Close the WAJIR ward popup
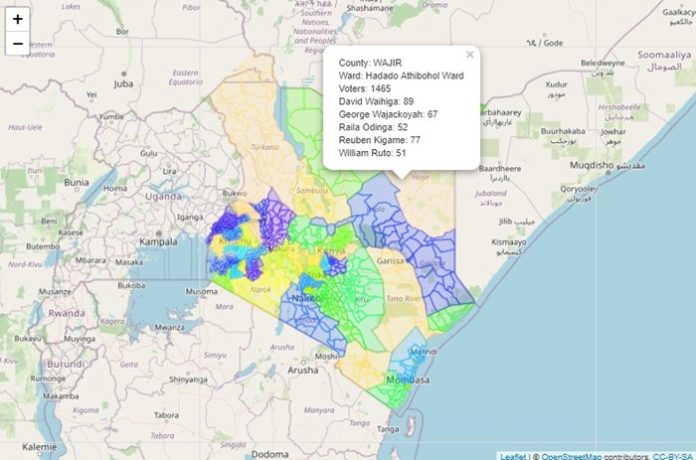Viewport: 696px width, 460px height. [470, 55]
